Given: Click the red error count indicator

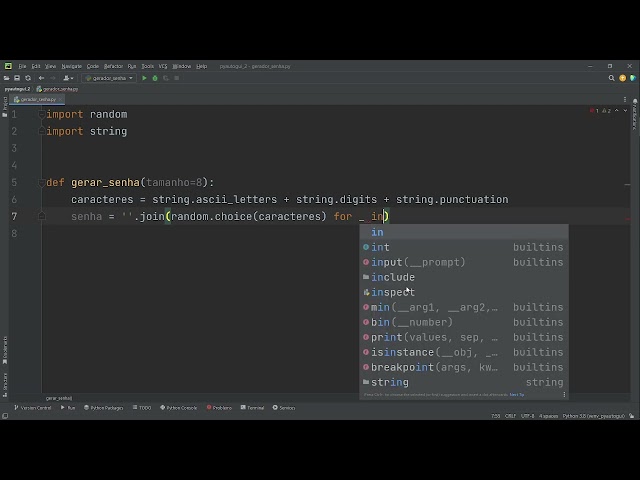Looking at the screenshot, I should point(594,111).
